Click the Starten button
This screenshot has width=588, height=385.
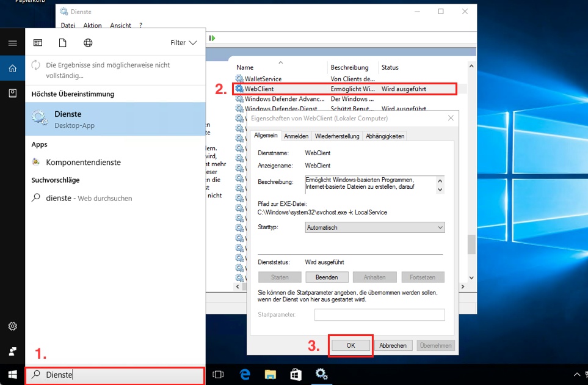280,277
